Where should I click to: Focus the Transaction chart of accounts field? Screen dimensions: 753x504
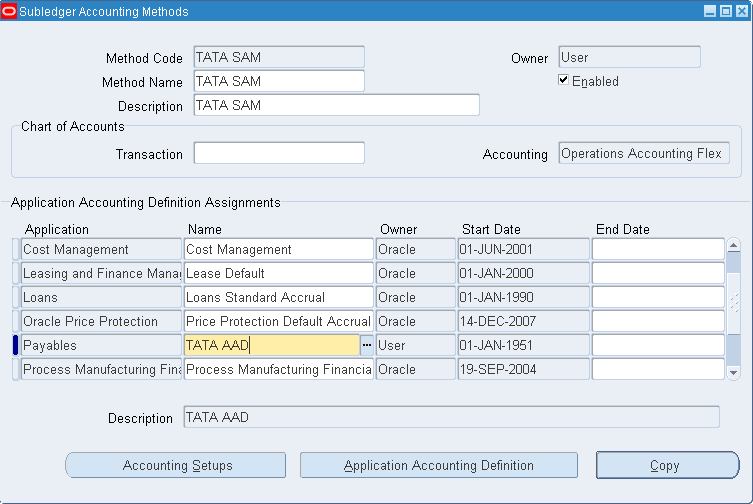(x=278, y=153)
